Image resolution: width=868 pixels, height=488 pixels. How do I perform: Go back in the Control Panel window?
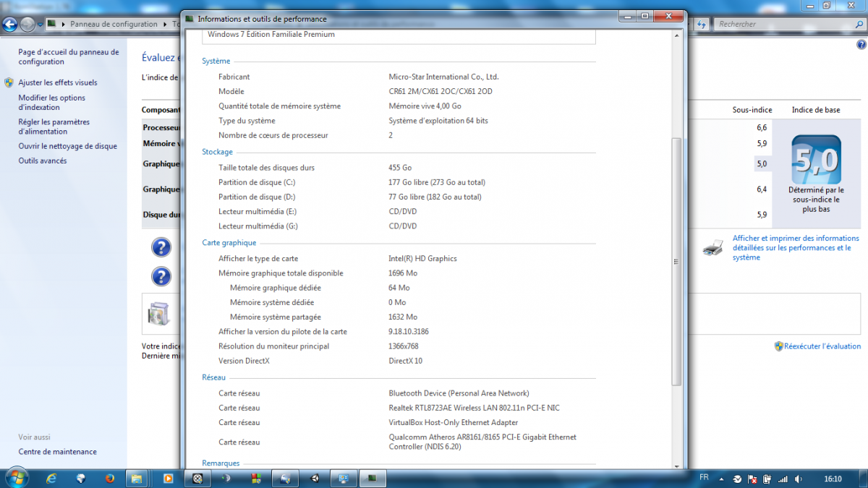click(x=10, y=25)
